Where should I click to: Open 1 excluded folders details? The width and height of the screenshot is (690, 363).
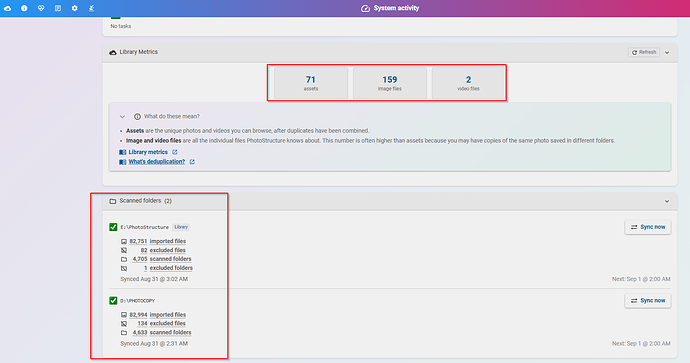[168, 268]
